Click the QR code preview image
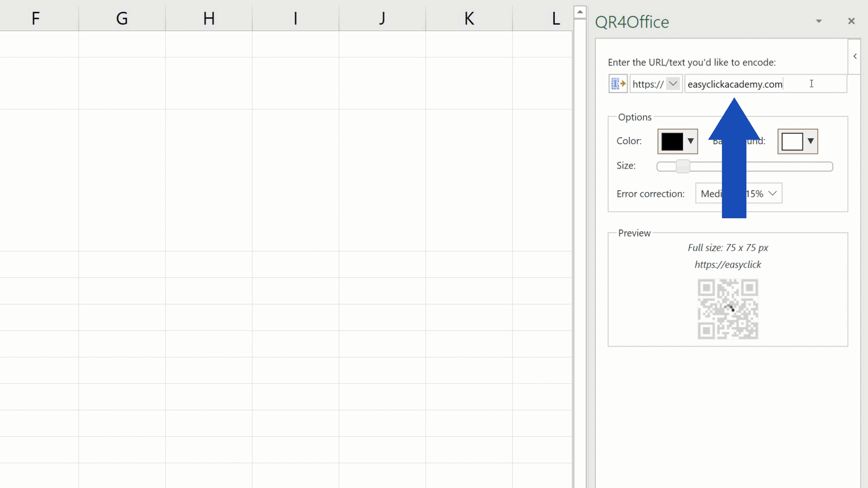868x488 pixels. coord(728,309)
